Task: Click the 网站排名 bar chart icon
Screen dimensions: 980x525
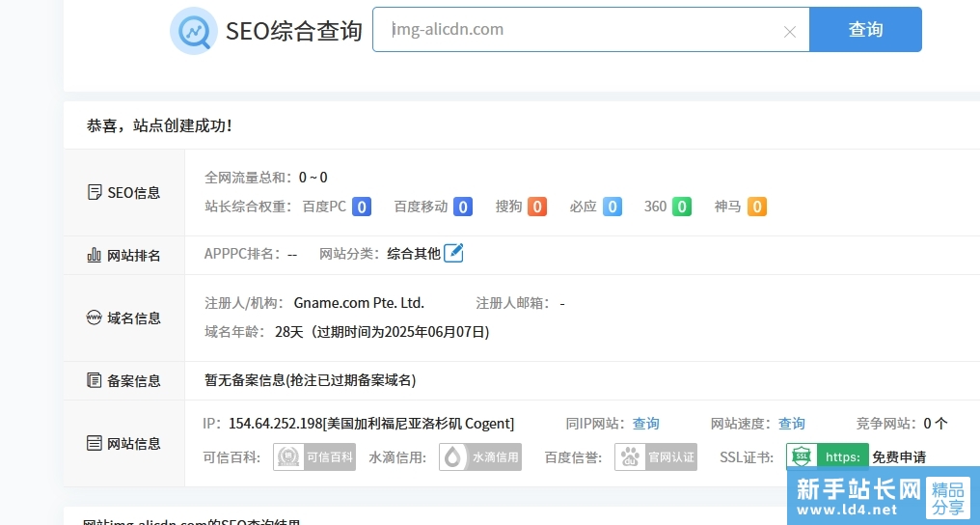Action: 94,255
